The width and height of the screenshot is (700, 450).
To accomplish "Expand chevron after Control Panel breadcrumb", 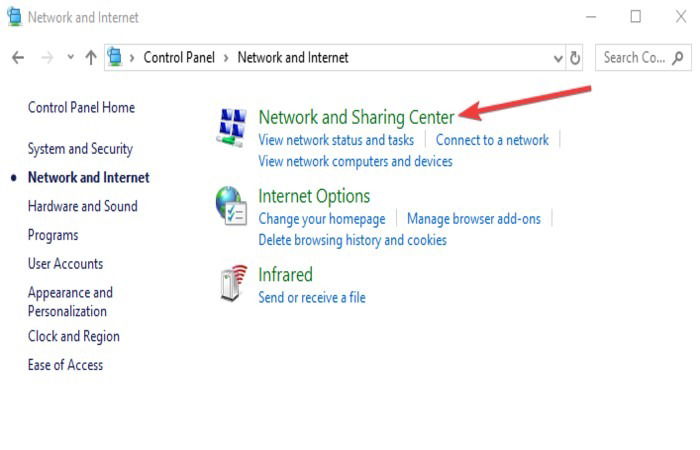I will pyautogui.click(x=226, y=58).
